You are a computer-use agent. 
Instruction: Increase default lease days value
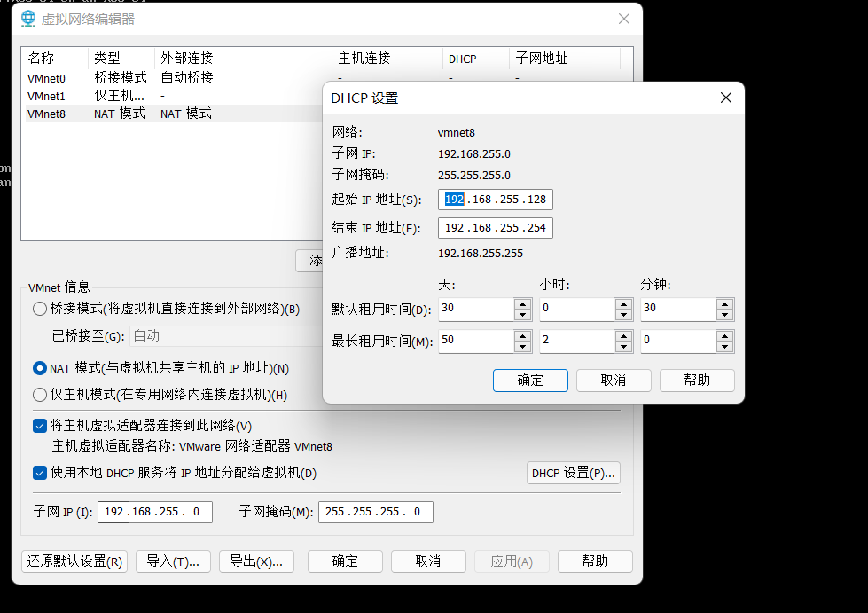[x=522, y=304]
